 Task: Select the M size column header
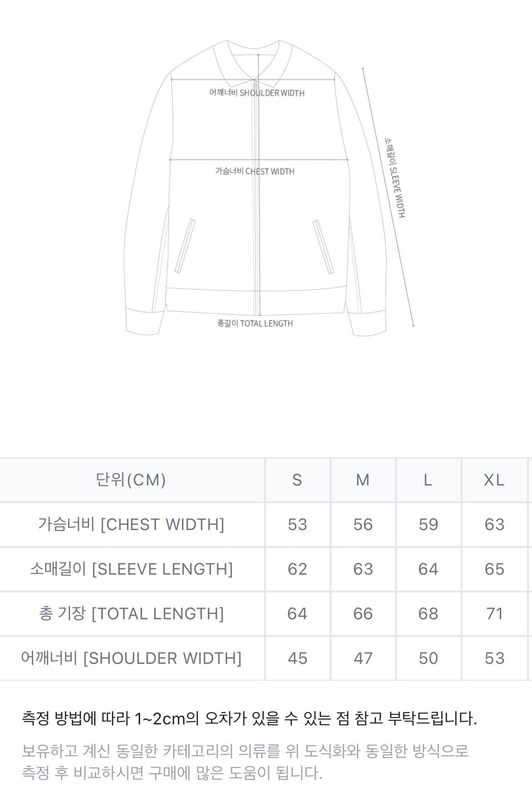(363, 480)
